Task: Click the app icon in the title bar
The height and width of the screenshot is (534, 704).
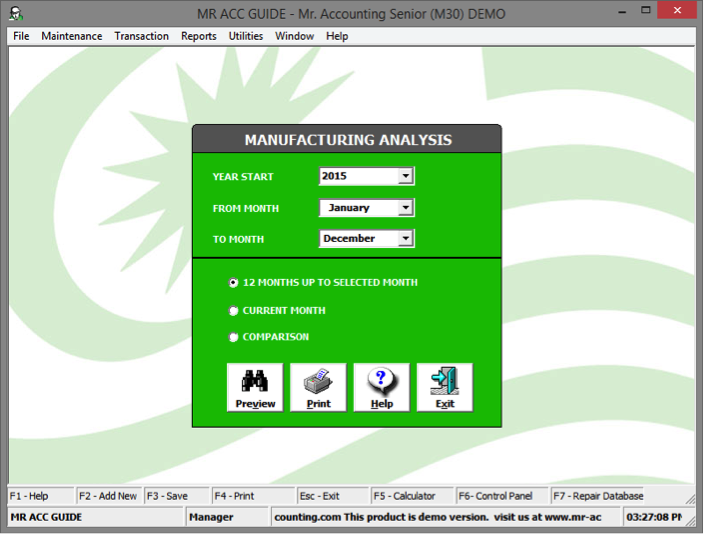Action: pos(16,13)
